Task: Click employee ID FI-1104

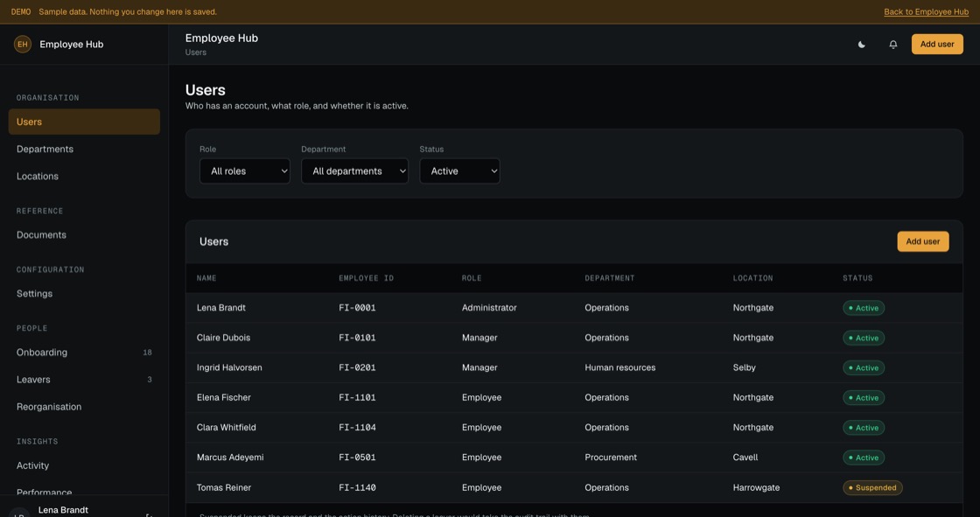Action: 357,428
